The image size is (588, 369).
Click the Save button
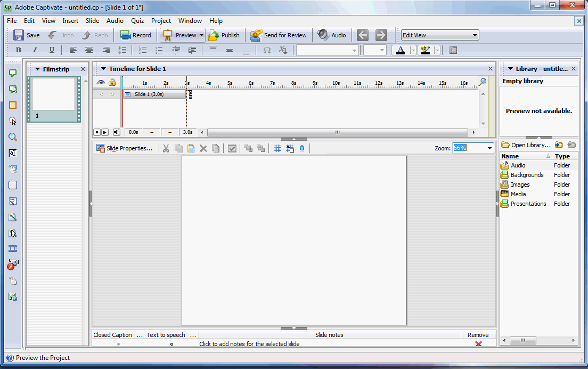[26, 35]
